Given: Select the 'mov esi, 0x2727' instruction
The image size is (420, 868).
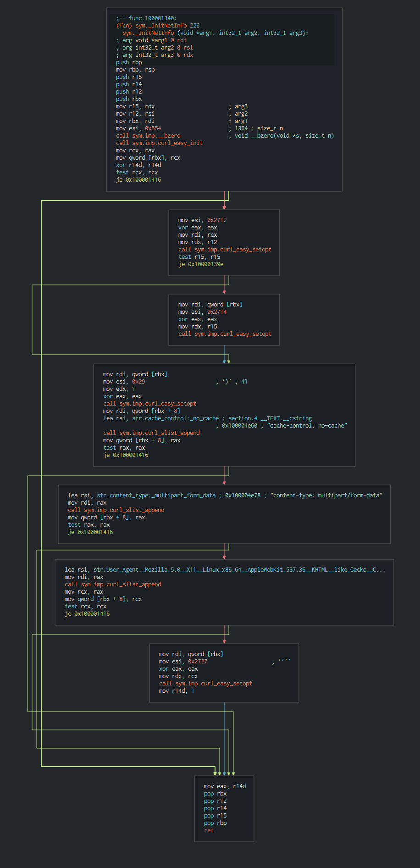Looking at the screenshot, I should tap(183, 662).
